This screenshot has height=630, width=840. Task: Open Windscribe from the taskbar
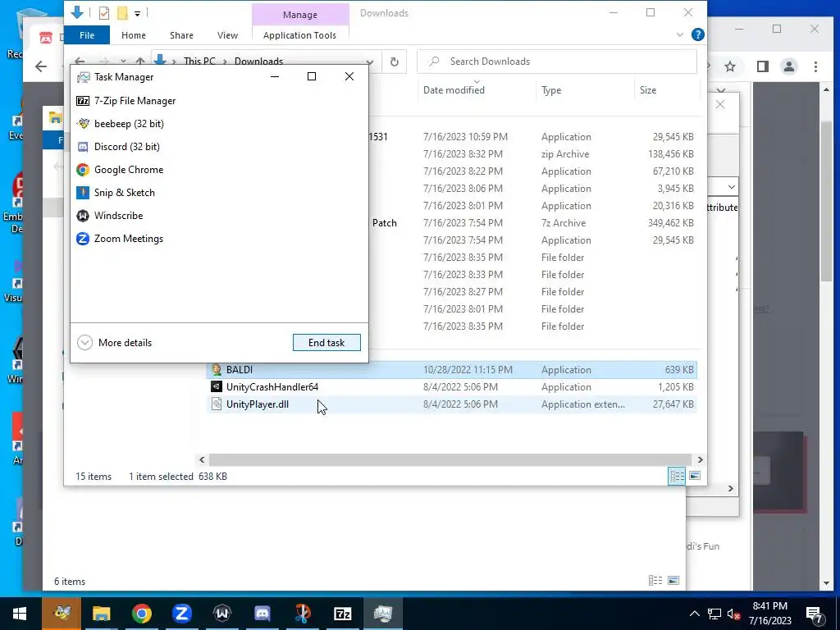221,614
